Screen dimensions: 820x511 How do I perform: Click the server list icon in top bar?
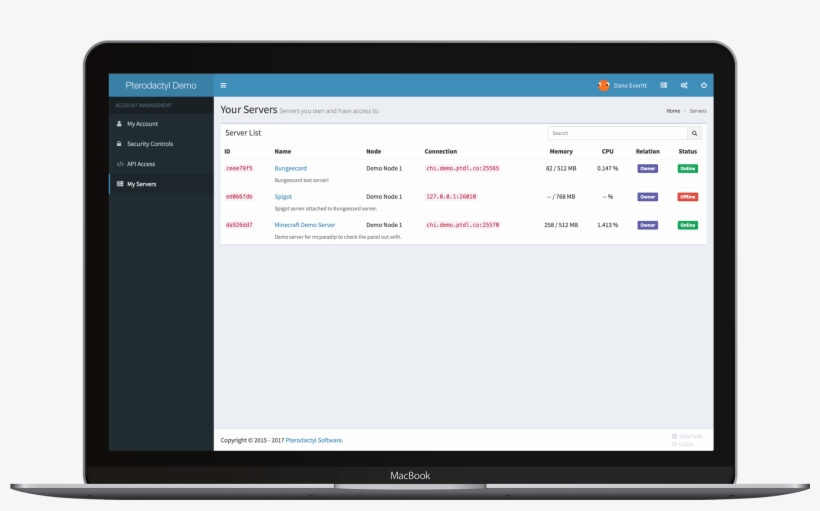pos(664,85)
